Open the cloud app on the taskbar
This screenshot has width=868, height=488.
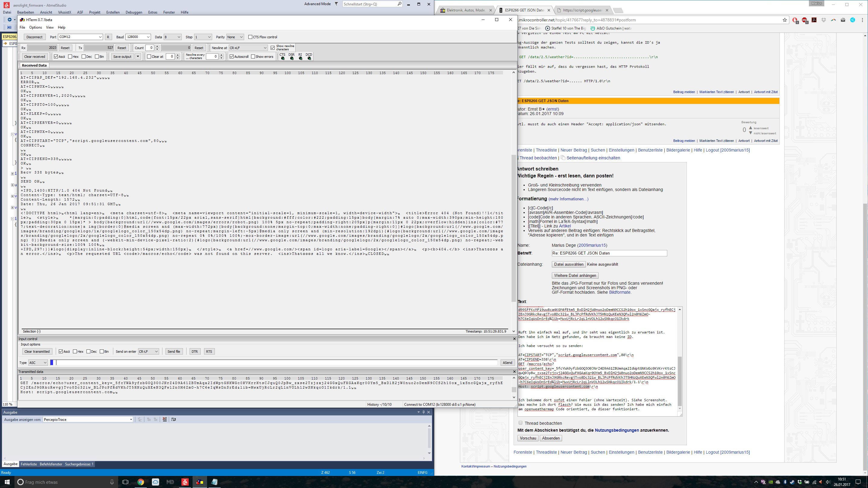[x=155, y=482]
